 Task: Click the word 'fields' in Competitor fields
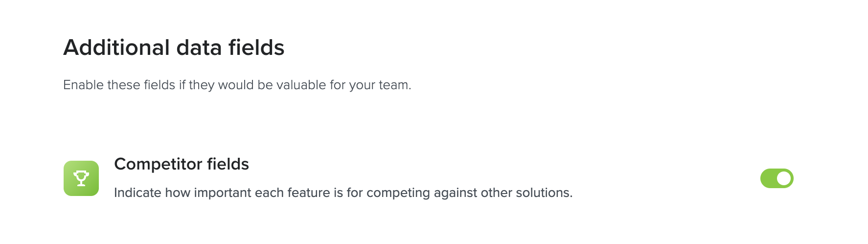[x=228, y=164]
